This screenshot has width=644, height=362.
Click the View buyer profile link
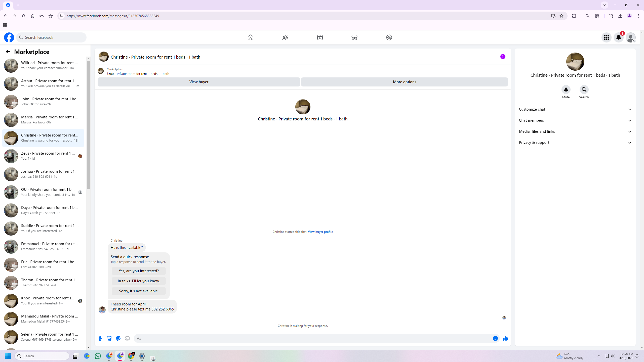tap(320, 232)
